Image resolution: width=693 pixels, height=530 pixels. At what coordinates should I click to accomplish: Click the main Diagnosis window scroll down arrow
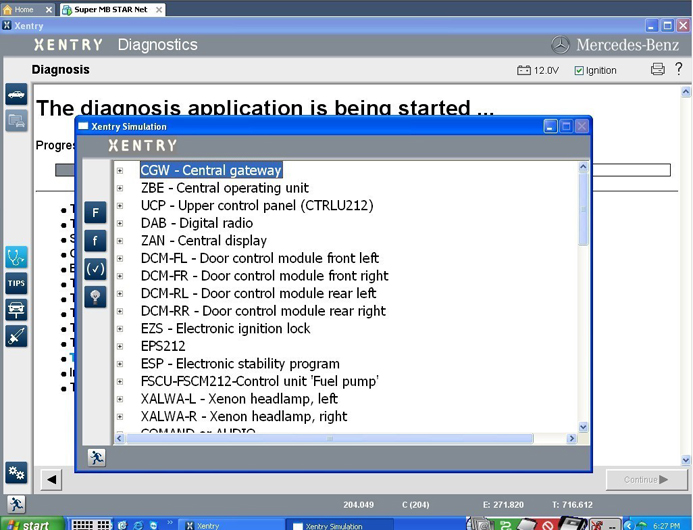point(685,460)
